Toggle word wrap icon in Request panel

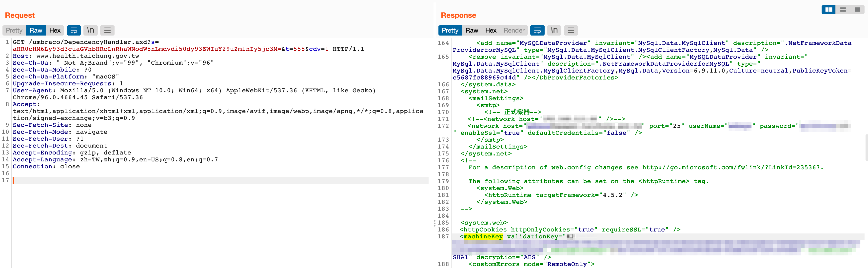[74, 30]
